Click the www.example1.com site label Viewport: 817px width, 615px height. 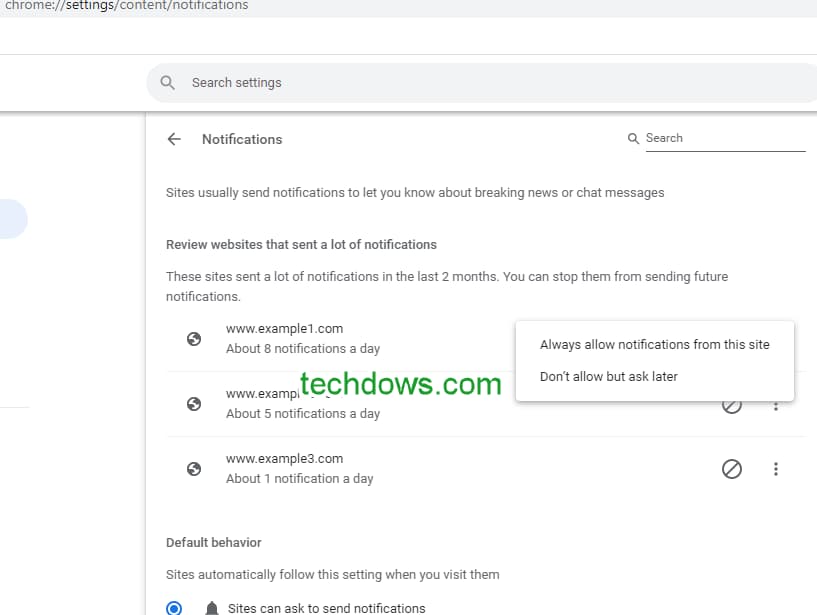pos(284,328)
